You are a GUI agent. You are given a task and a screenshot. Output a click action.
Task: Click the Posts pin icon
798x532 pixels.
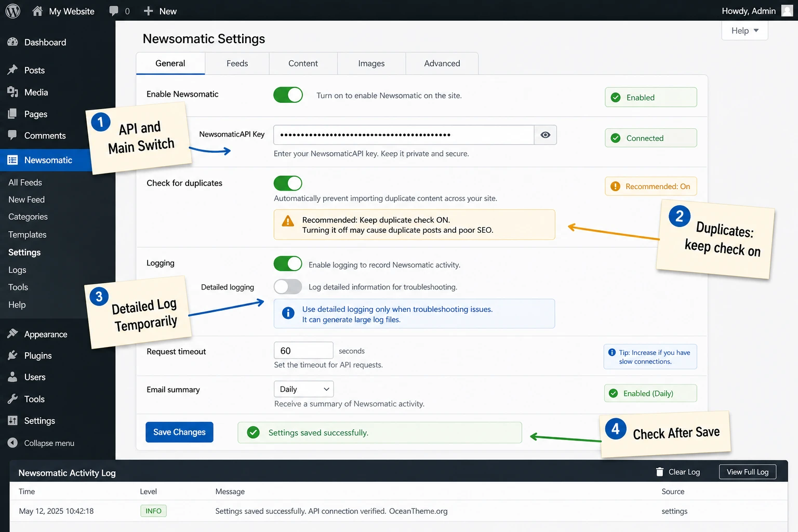pos(13,70)
